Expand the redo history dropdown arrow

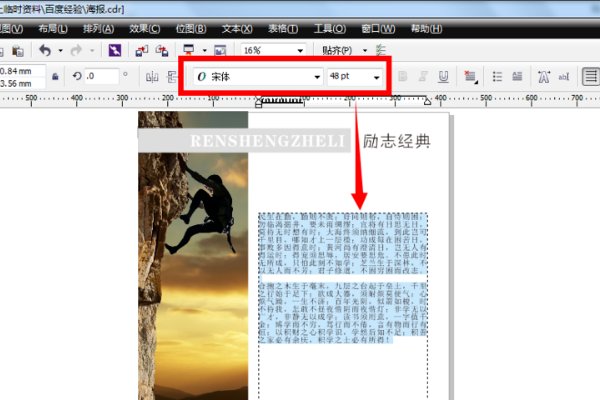[92, 51]
